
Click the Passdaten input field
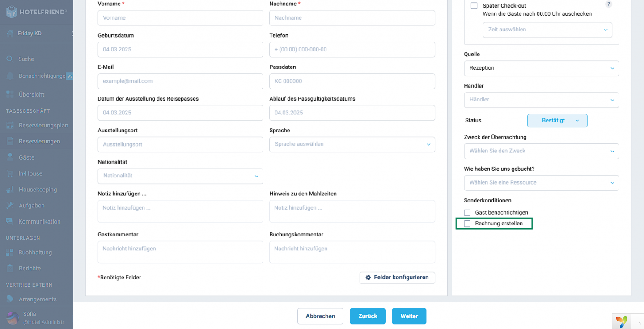coord(352,81)
